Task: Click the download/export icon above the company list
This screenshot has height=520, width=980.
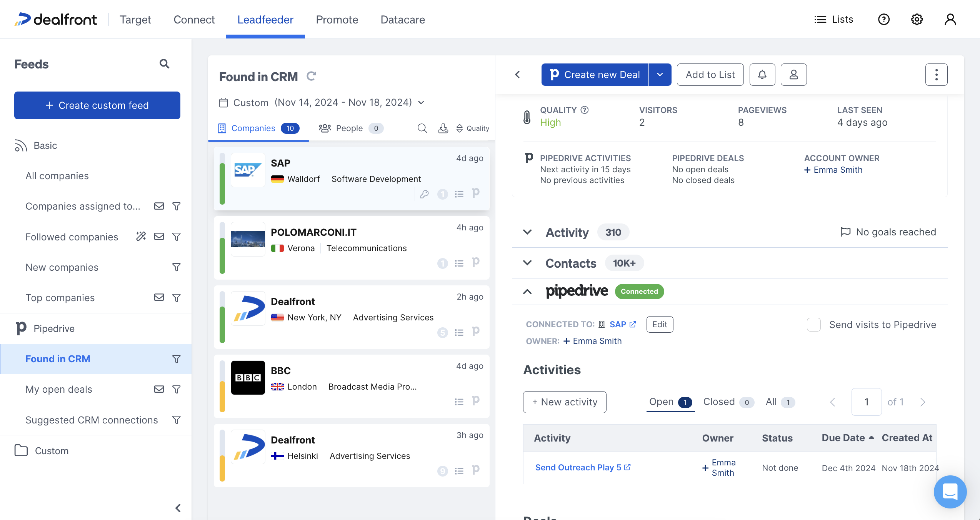Action: tap(443, 128)
